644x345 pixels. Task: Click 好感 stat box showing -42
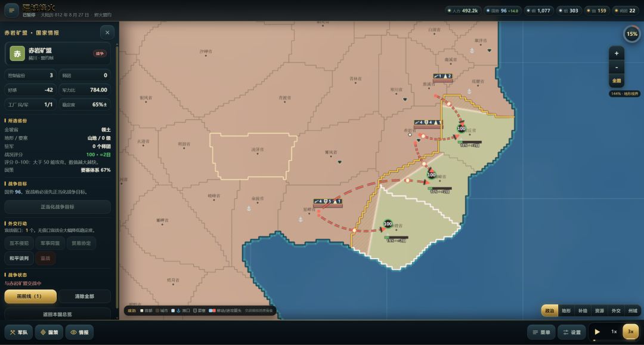click(x=30, y=90)
